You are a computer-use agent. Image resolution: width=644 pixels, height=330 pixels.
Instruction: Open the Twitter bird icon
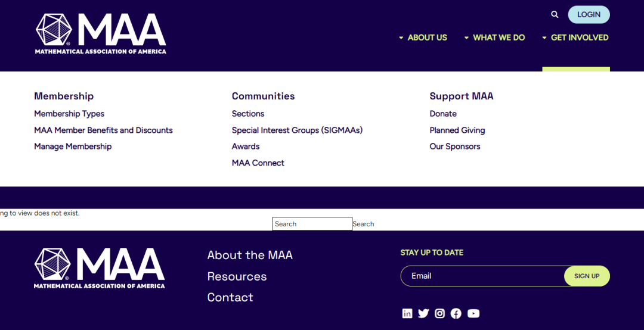[423, 313]
